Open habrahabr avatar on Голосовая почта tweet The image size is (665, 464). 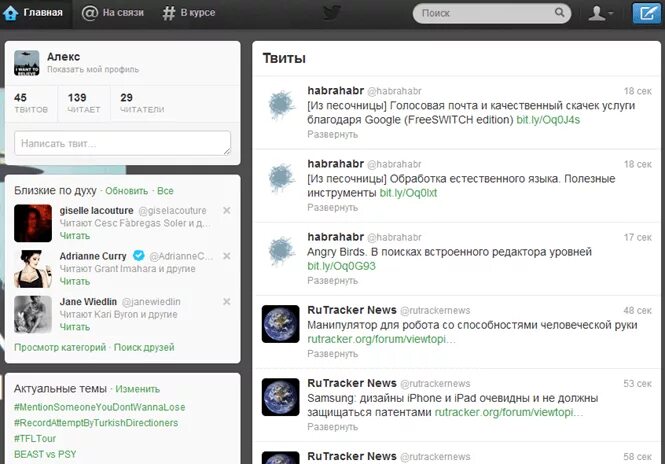(x=281, y=104)
